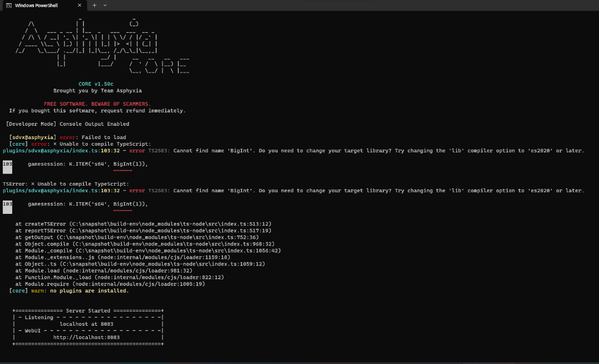Click the localhost at 8083 listening text
Screen dimensions: 599x364
click(87, 324)
